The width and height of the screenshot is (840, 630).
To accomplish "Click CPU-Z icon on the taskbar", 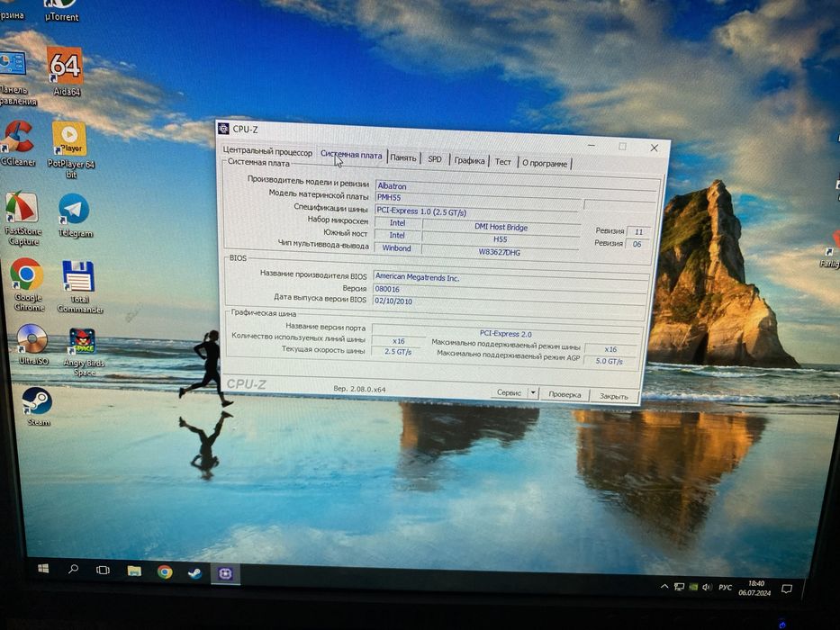I will click(225, 574).
